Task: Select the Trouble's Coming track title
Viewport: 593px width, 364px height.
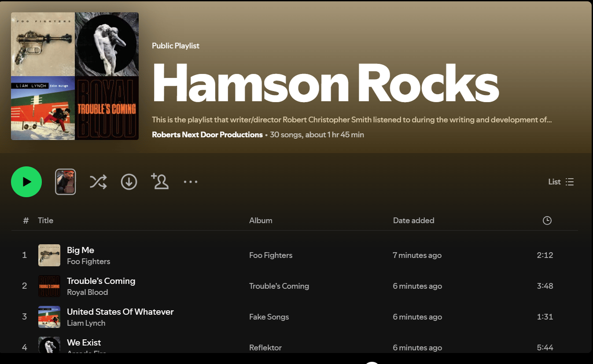Action: click(x=101, y=281)
